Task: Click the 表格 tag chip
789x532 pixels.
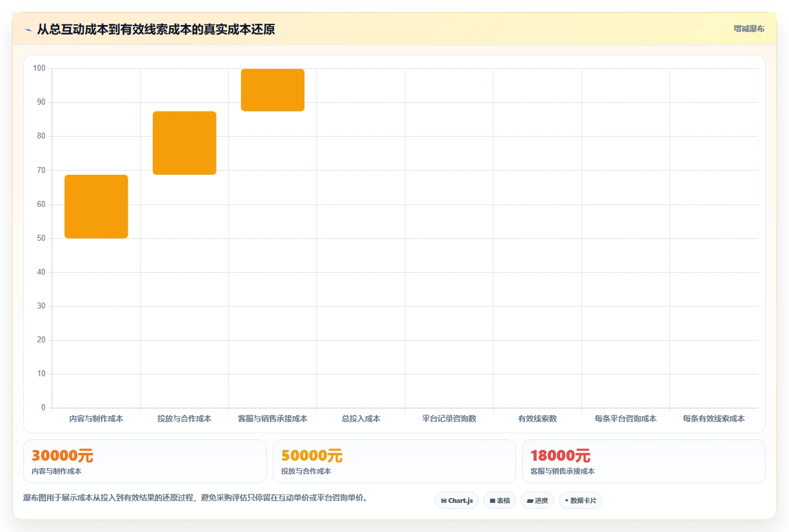Action: point(500,500)
